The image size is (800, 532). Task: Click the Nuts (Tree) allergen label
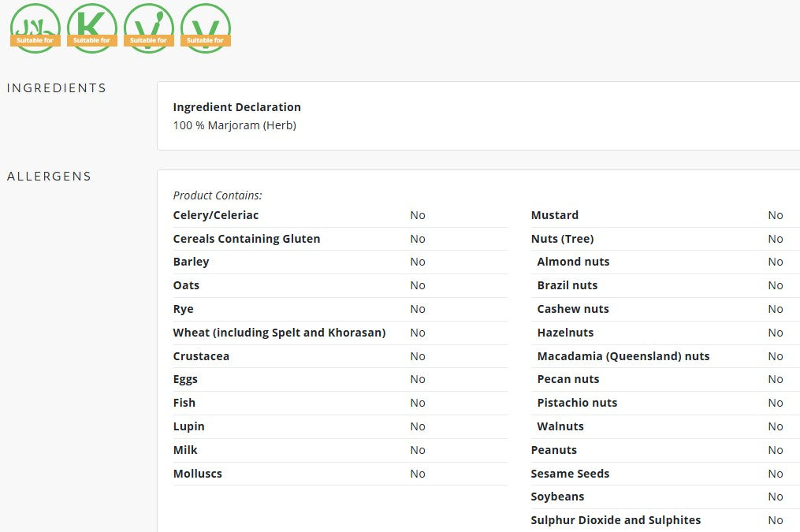point(562,239)
